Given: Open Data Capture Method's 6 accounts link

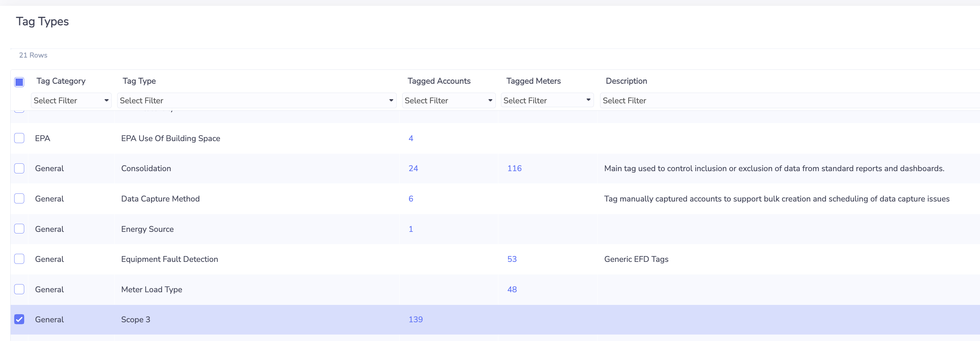Looking at the screenshot, I should pos(411,199).
